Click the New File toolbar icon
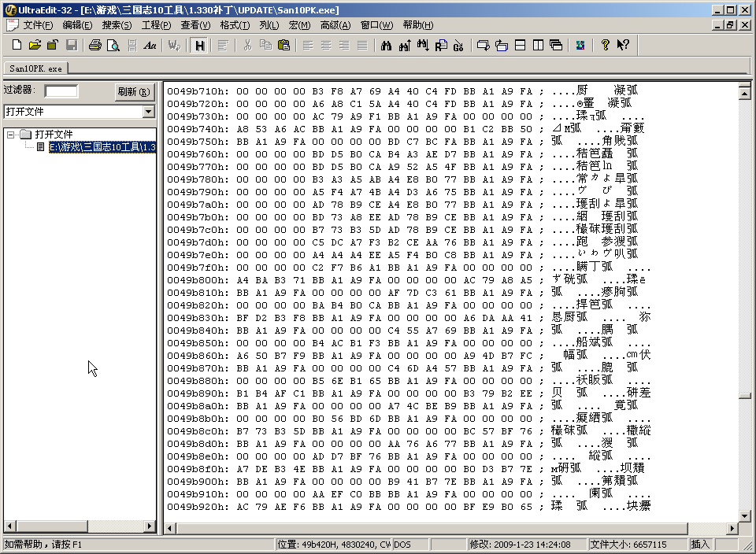Image resolution: width=756 pixels, height=554 pixels. (14, 46)
